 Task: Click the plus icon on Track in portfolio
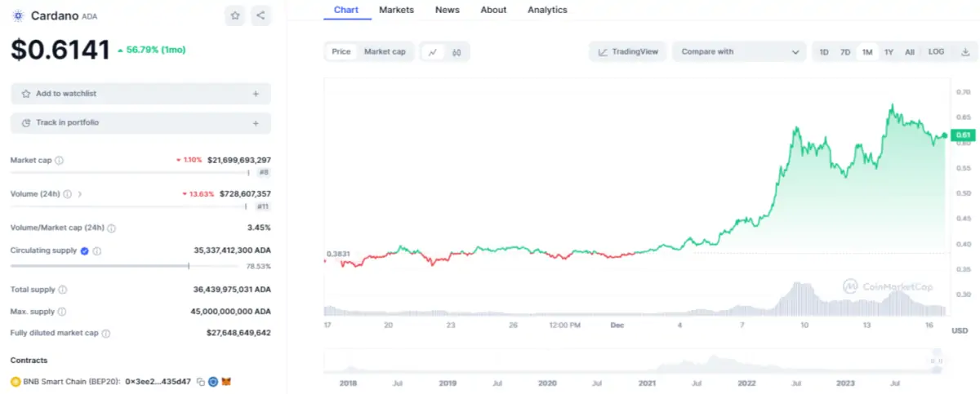click(x=256, y=123)
